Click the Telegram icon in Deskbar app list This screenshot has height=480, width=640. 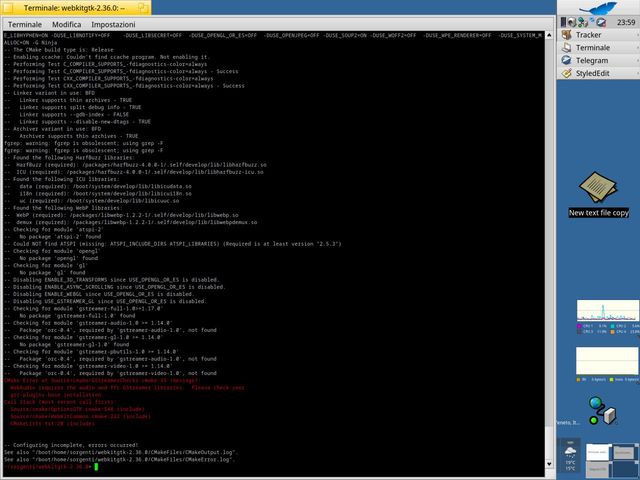pos(567,60)
